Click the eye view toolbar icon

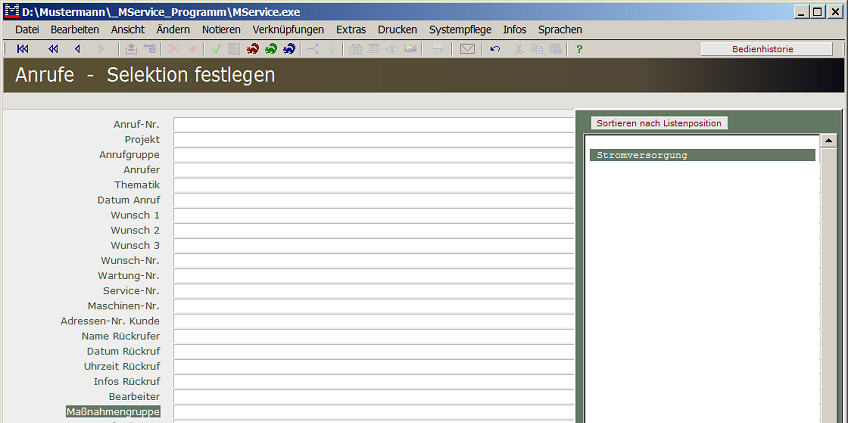[x=392, y=49]
